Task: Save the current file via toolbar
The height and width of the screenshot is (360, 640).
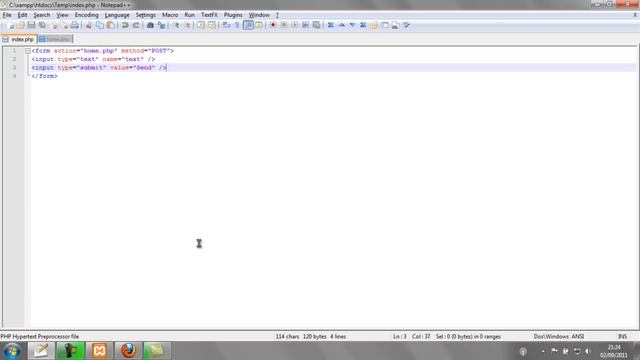Action: coord(31,25)
